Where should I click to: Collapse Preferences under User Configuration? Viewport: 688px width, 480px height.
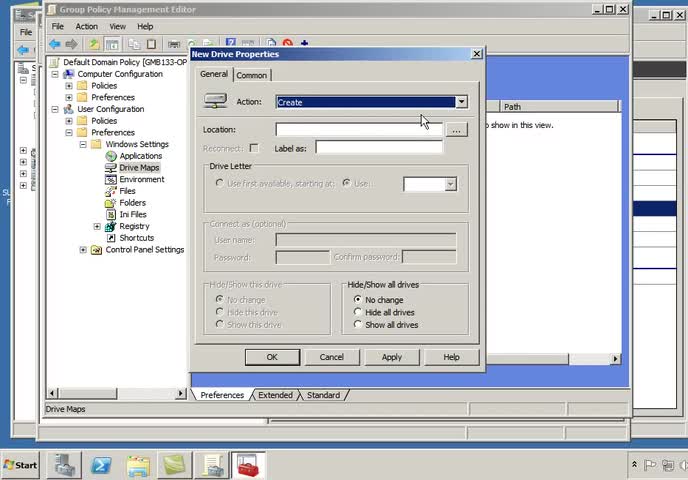69,133
